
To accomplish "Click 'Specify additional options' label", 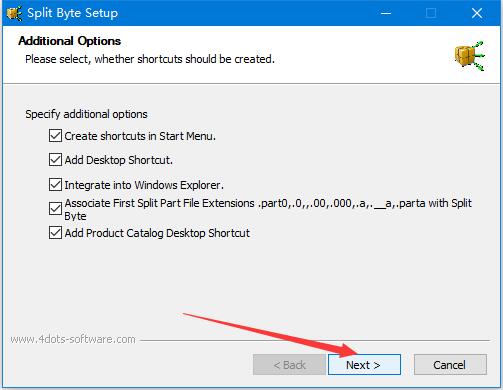I will point(86,114).
